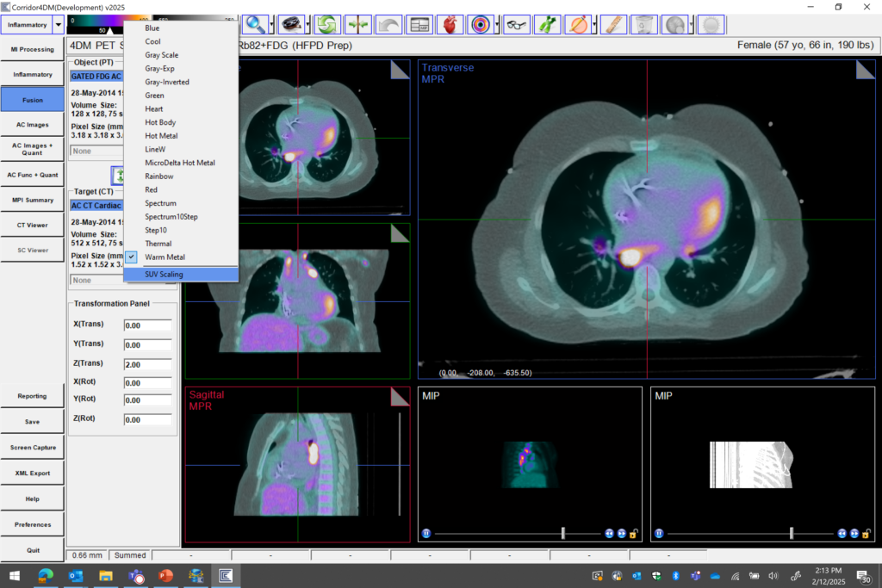This screenshot has width=882, height=588.
Task: Click the wooden ruler measurement tool
Action: pos(612,24)
